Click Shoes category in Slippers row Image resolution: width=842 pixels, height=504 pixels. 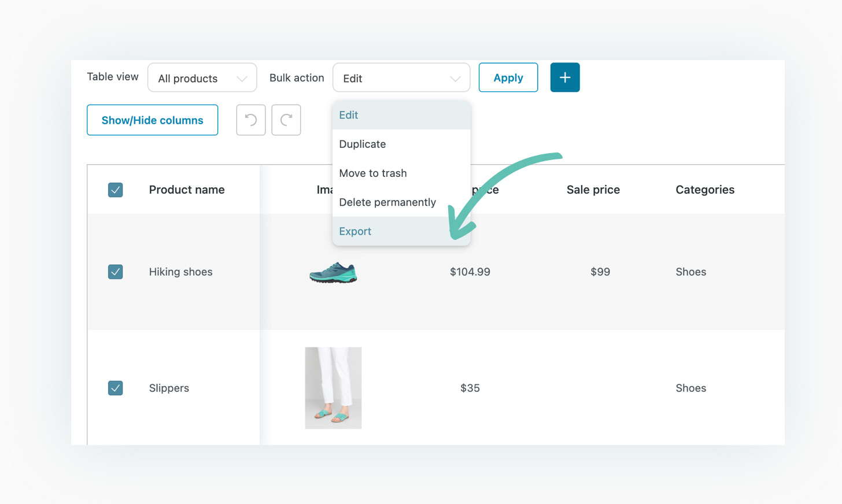click(691, 388)
